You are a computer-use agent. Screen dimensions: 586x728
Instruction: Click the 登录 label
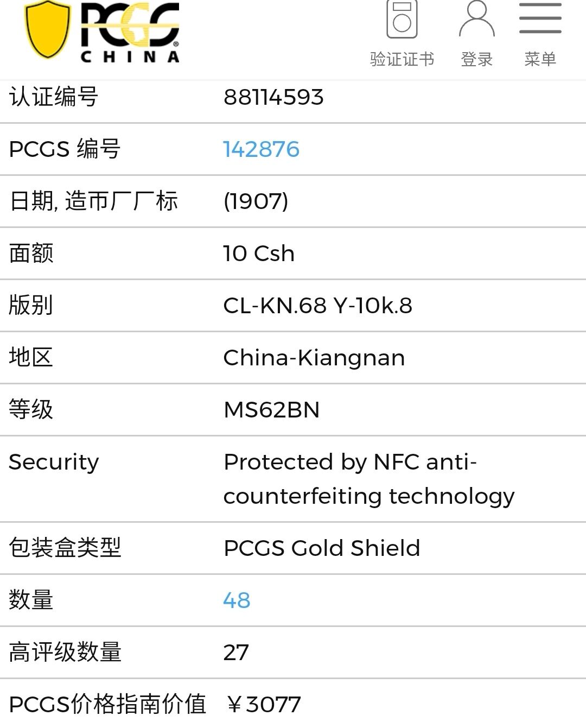(477, 59)
